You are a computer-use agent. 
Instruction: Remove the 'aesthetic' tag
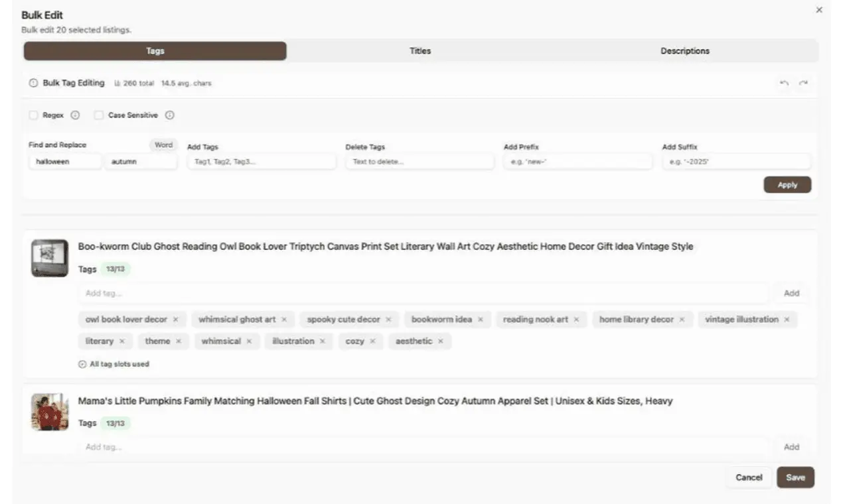tap(440, 342)
